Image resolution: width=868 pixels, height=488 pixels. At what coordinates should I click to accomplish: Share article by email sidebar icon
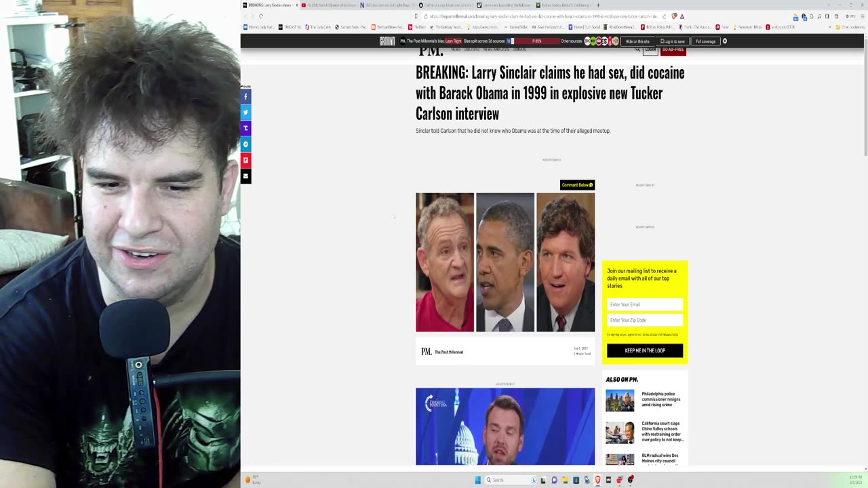click(x=245, y=176)
